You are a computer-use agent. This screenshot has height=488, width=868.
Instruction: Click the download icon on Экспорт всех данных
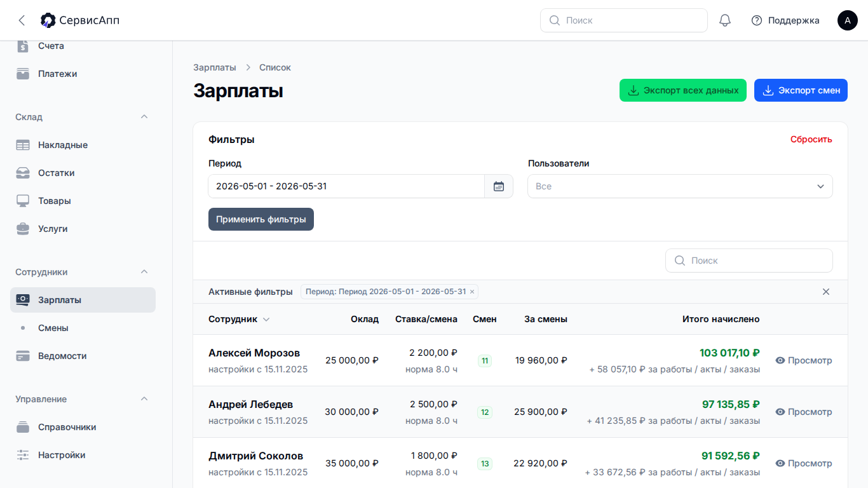coord(633,90)
